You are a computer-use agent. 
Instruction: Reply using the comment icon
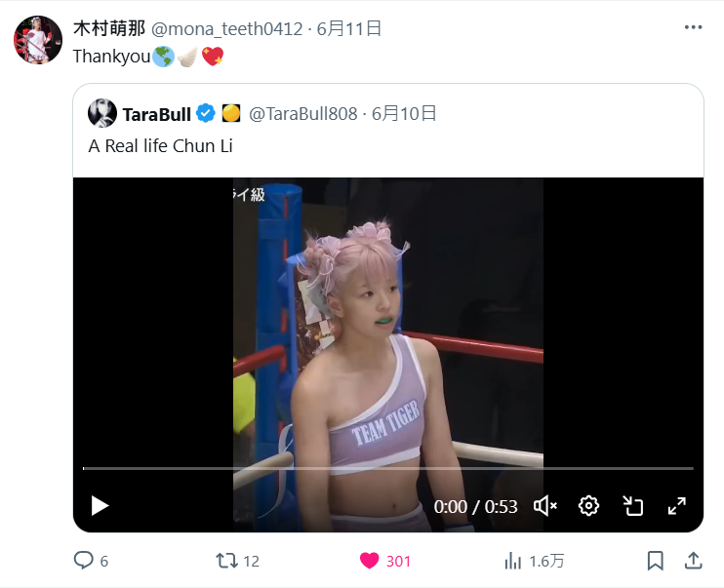[x=84, y=561]
